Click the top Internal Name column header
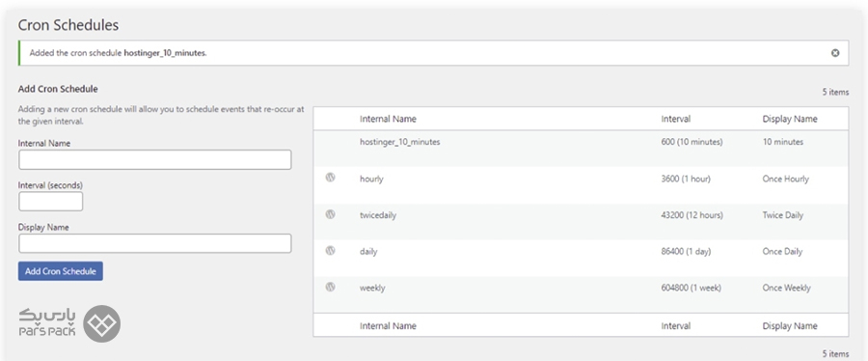 click(x=388, y=119)
